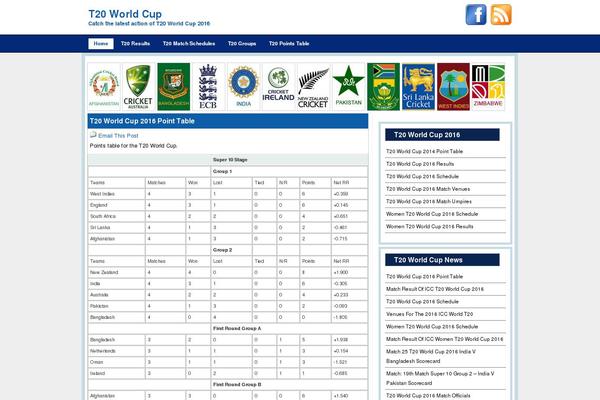Click the T20 World Cup News sidebar heading
Screen dimensions: 600x400
coord(442,260)
